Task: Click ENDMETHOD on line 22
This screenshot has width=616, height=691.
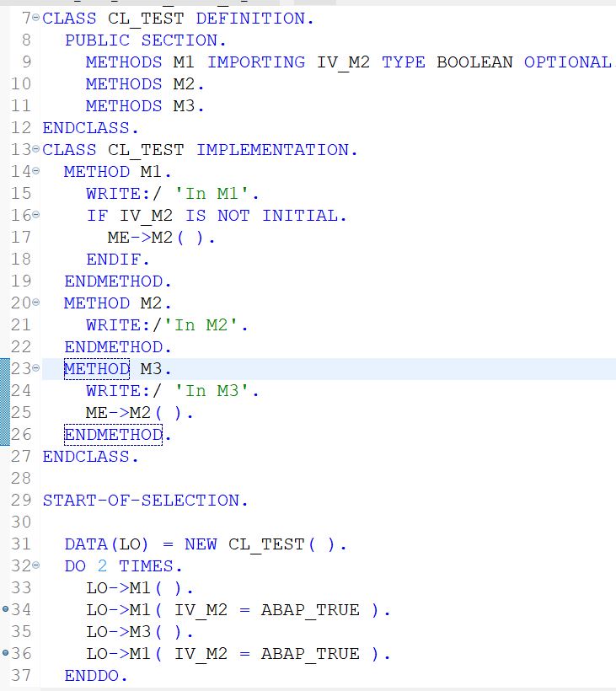Action: pos(118,347)
